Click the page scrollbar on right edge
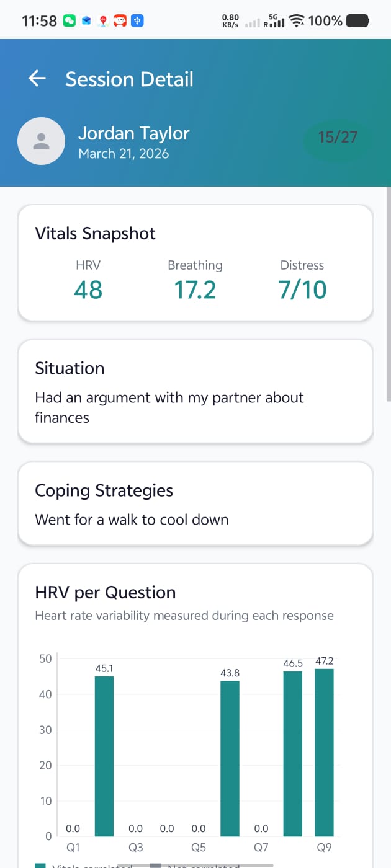This screenshot has width=391, height=868. 389,294
